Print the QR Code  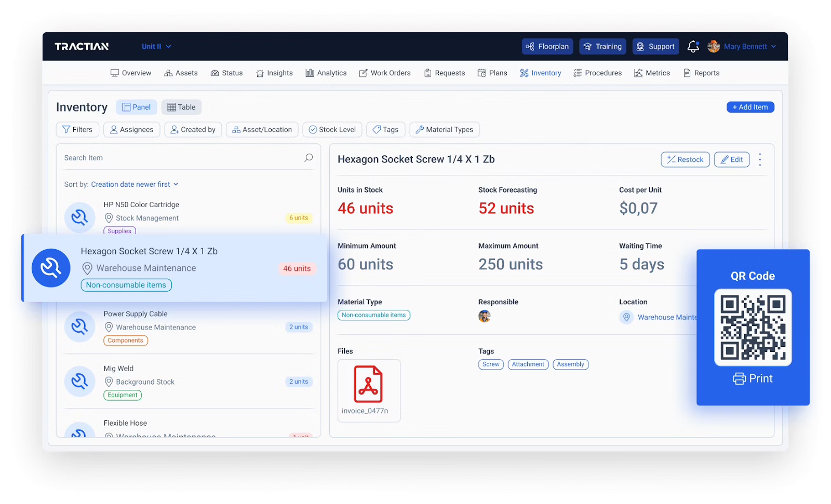[x=753, y=379]
